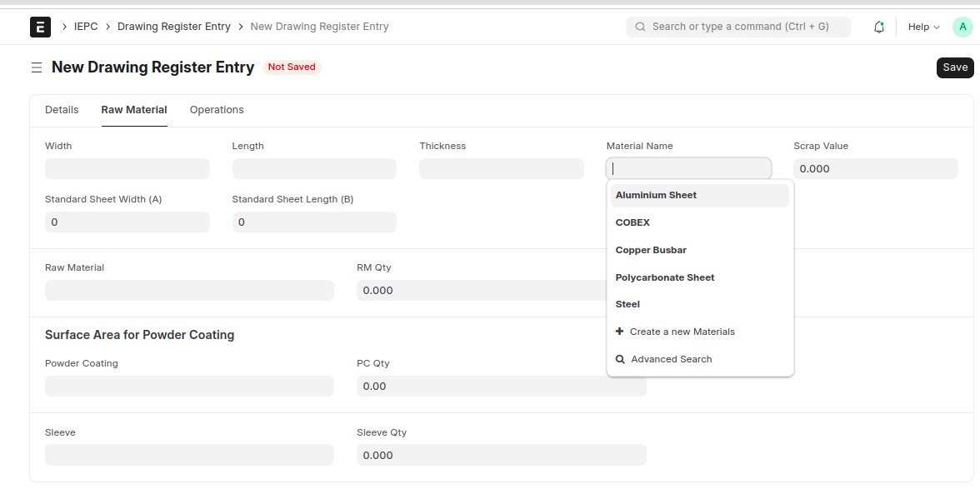
Task: Click the Advanced Search magnifier icon
Action: [x=620, y=359]
